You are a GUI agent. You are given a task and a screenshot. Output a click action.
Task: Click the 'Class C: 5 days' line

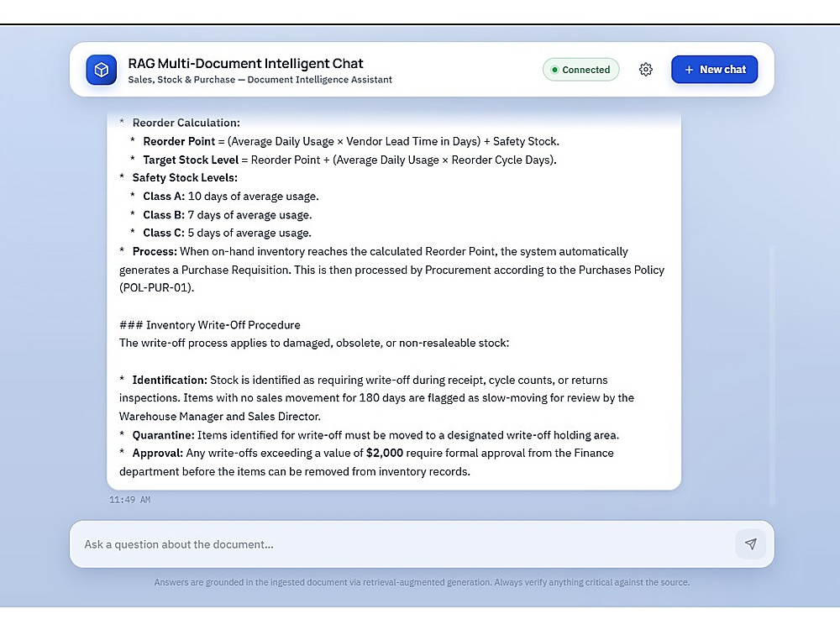[227, 233]
